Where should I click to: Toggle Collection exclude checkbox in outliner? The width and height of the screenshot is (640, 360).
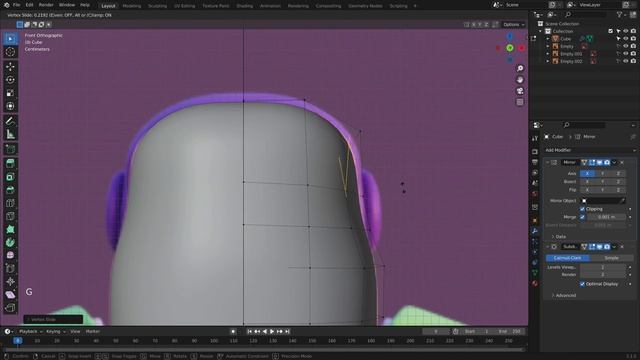tap(611, 31)
